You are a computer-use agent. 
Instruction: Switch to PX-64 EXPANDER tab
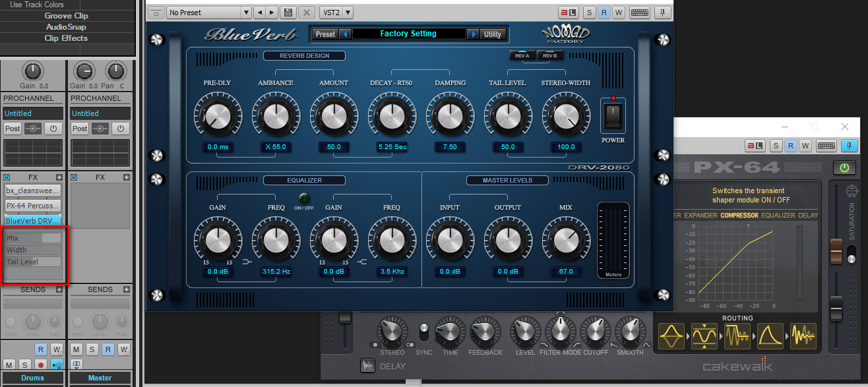(700, 216)
